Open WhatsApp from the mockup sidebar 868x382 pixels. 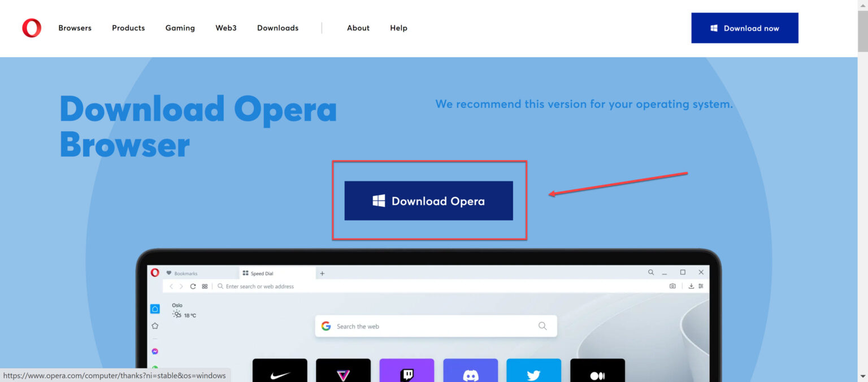tap(155, 368)
